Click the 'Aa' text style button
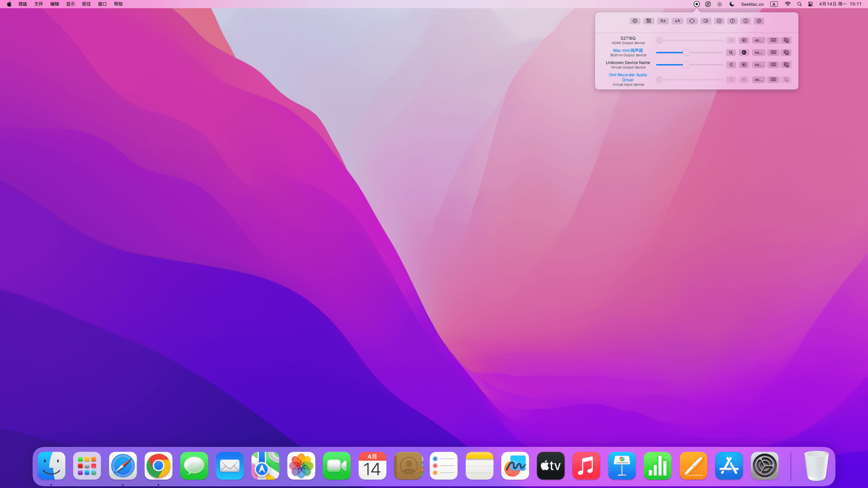 (x=663, y=21)
